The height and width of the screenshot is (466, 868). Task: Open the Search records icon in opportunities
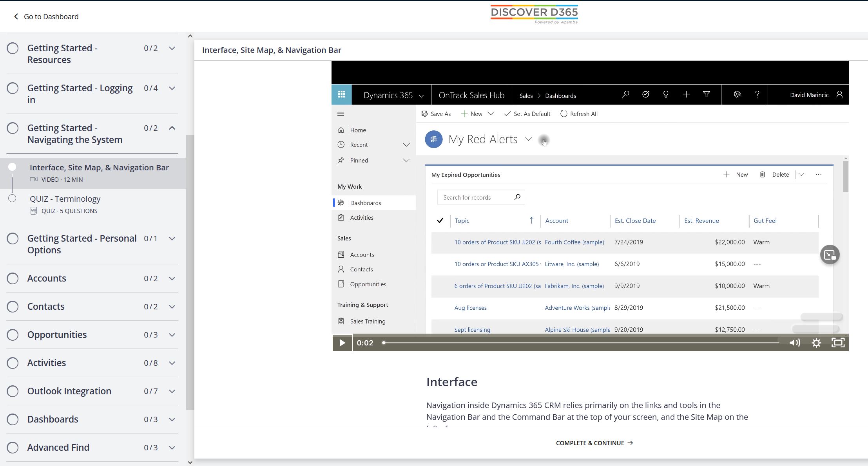516,197
